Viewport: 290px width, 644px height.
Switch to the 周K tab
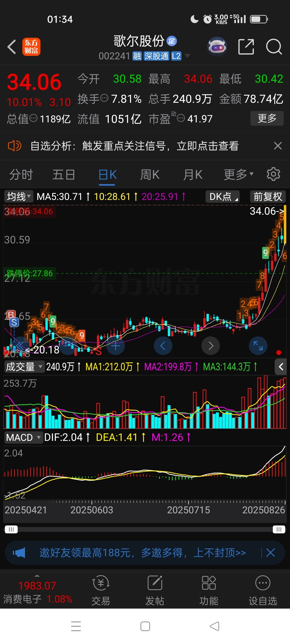pyautogui.click(x=150, y=175)
